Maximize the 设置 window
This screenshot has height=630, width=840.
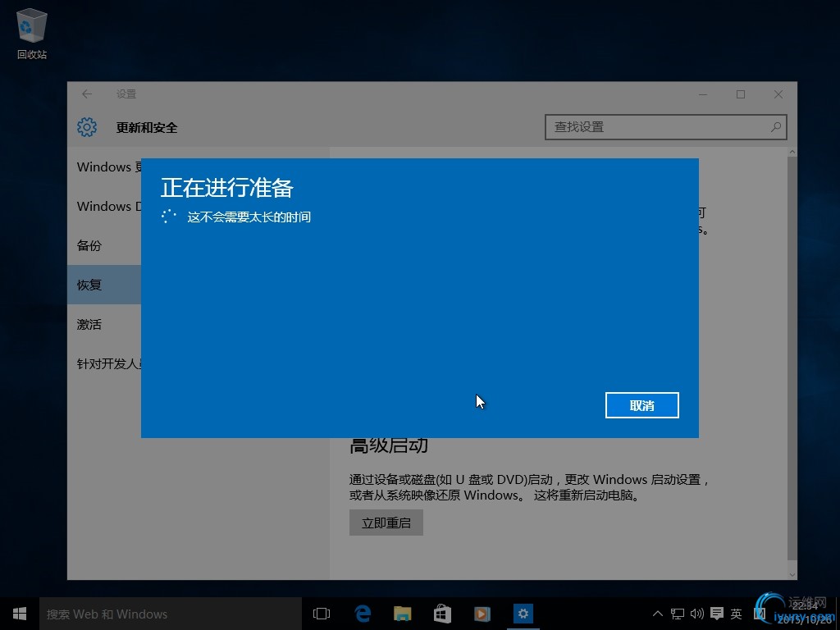pos(741,94)
